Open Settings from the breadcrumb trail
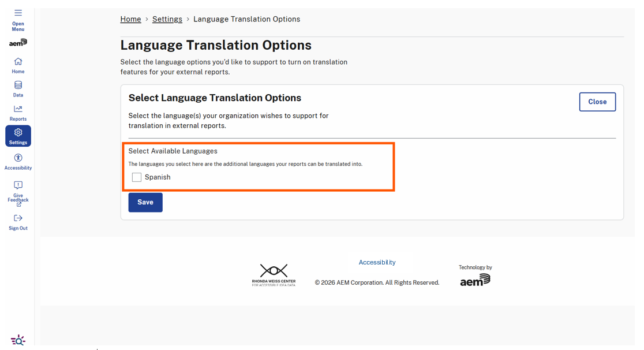 tap(167, 19)
